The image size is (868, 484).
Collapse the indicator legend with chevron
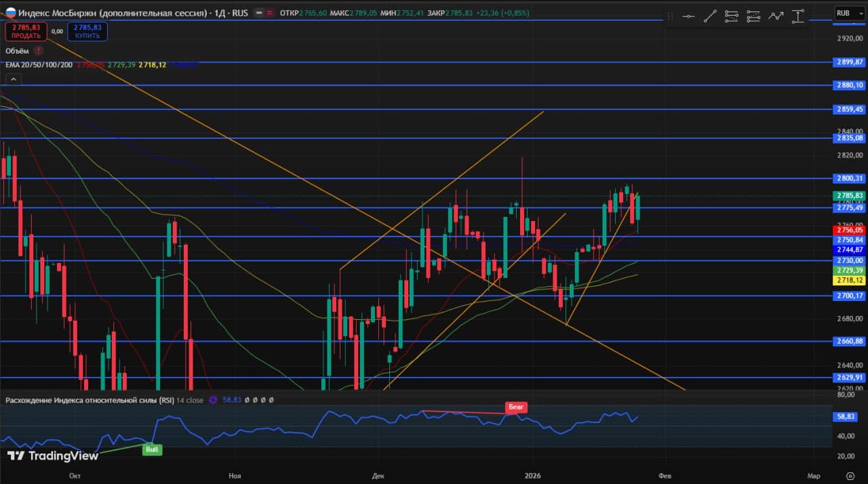click(14, 79)
